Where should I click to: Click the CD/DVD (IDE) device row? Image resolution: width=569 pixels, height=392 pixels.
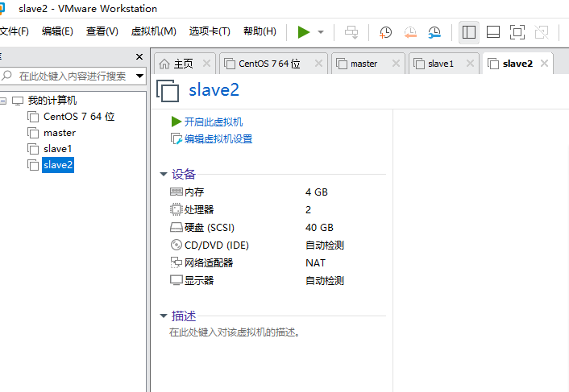[256, 246]
